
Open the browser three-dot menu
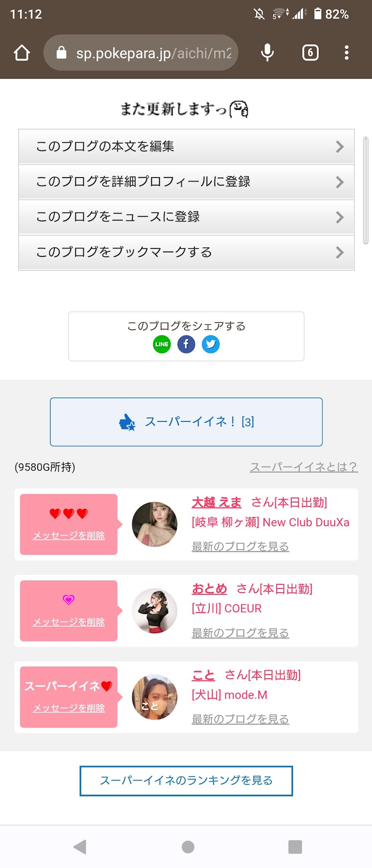click(x=346, y=53)
